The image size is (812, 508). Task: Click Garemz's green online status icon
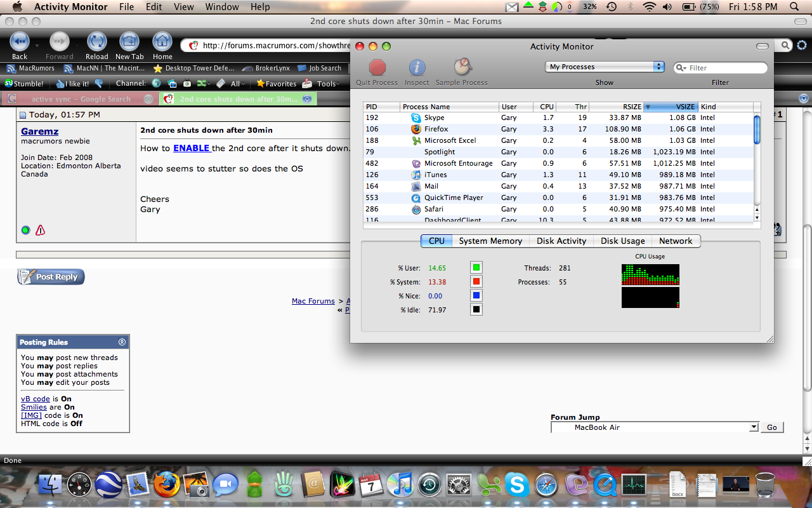click(25, 230)
